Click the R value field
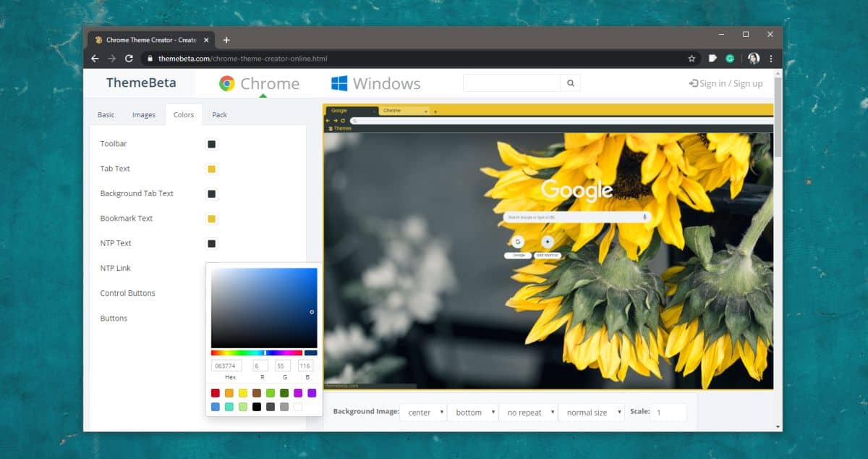This screenshot has height=459, width=868. coord(260,366)
